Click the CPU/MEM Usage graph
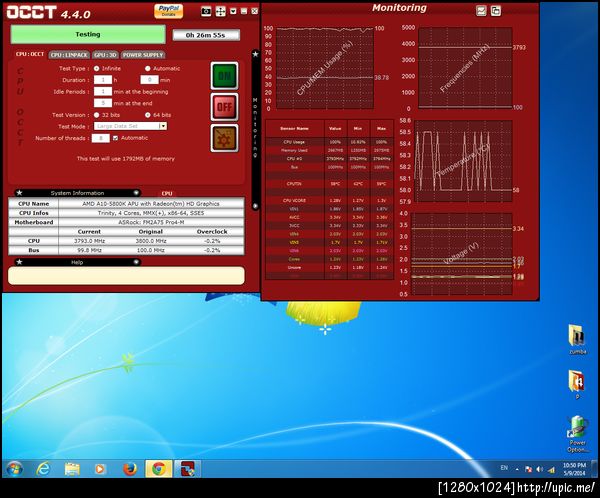The height and width of the screenshot is (498, 600). pyautogui.click(x=324, y=68)
